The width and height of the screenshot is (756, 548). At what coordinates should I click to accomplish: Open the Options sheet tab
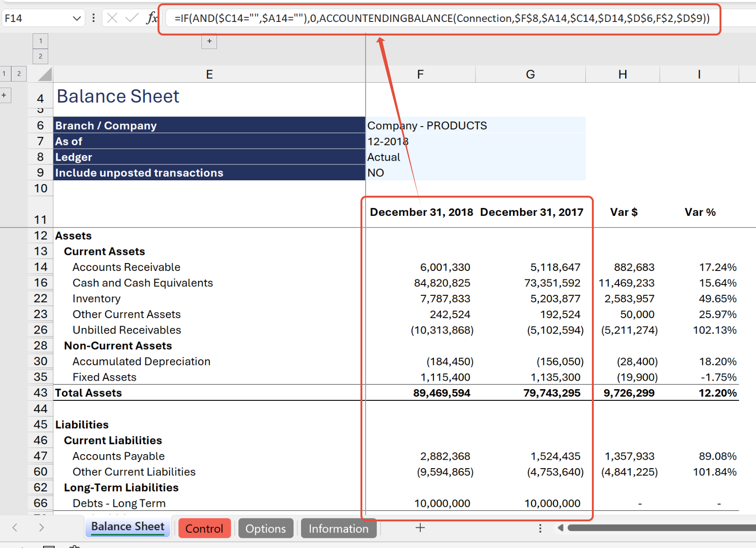(266, 528)
